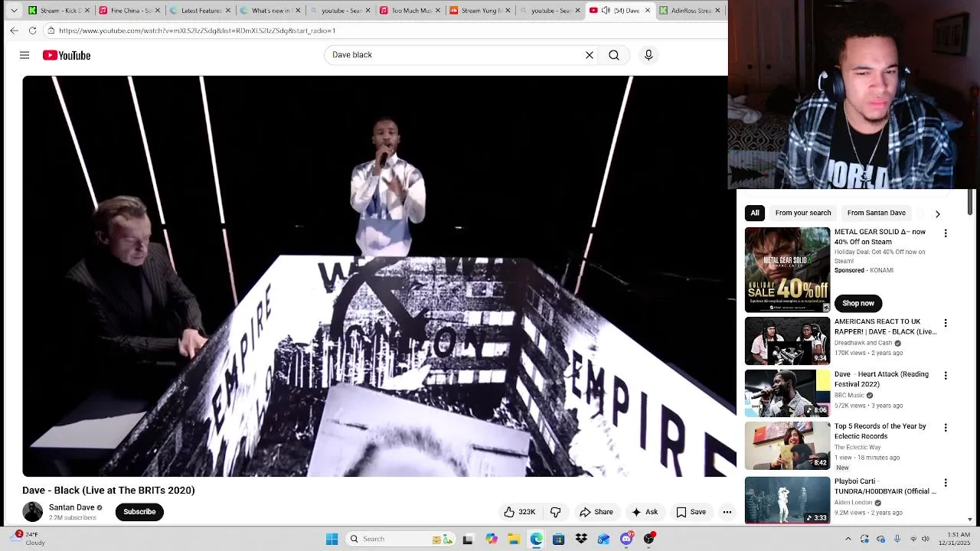View site information icon in address bar
The width and height of the screenshot is (980, 551).
click(x=51, y=31)
